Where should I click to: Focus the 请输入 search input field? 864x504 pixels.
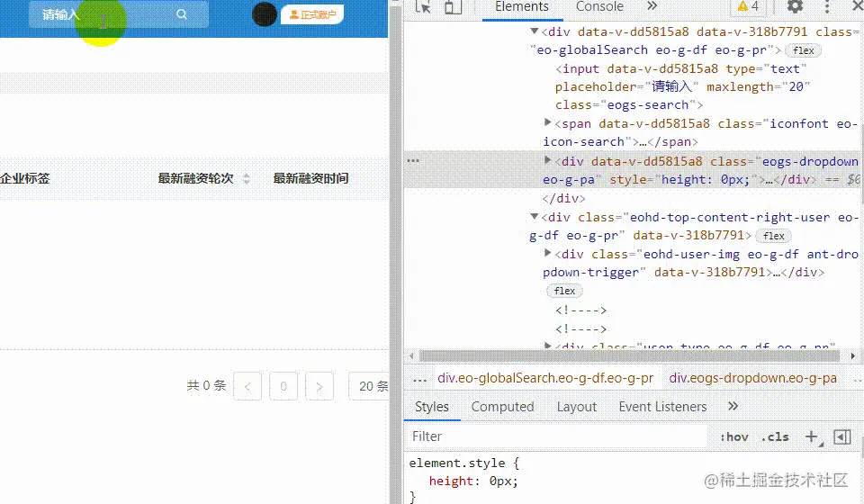119,14
